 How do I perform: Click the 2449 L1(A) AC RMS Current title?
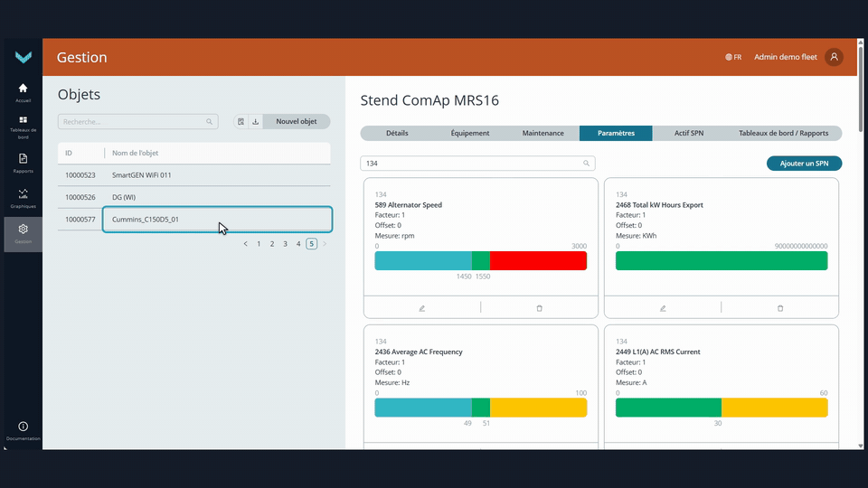point(657,352)
